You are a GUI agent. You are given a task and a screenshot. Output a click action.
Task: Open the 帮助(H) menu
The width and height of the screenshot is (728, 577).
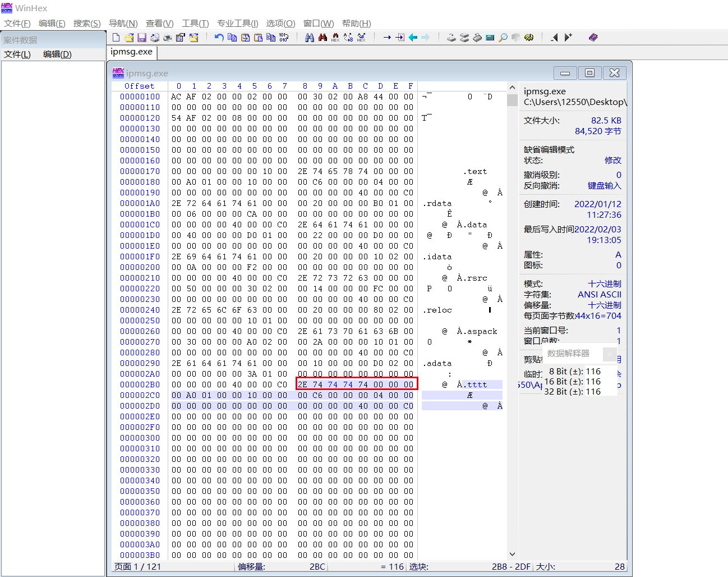(357, 23)
